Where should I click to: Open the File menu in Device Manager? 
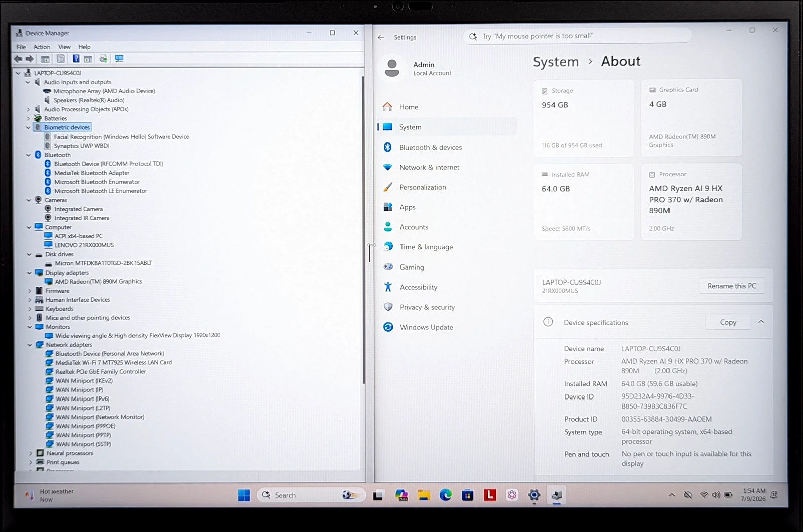click(x=21, y=47)
